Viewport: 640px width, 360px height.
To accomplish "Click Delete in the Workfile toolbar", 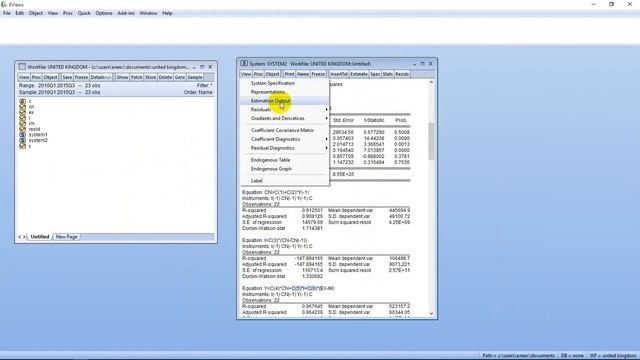I will [x=165, y=78].
